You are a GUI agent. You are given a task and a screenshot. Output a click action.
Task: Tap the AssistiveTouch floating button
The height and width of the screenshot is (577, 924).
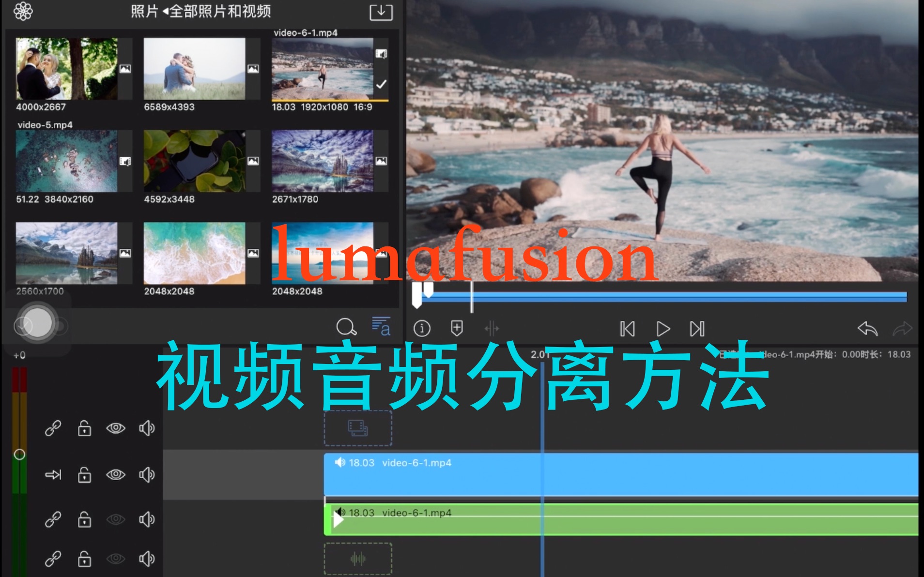(x=37, y=322)
